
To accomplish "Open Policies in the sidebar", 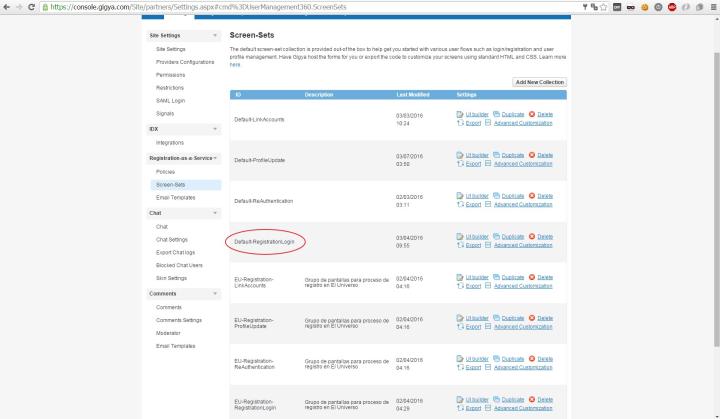I will point(168,172).
